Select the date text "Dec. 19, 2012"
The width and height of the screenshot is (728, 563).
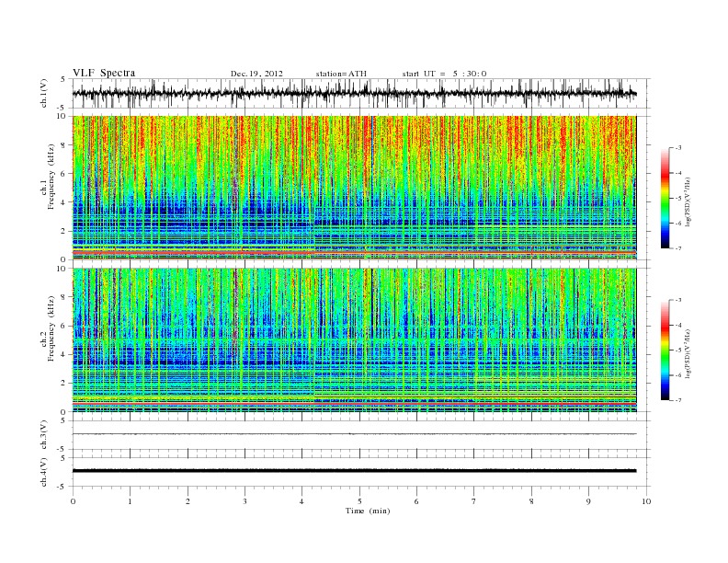click(x=256, y=74)
